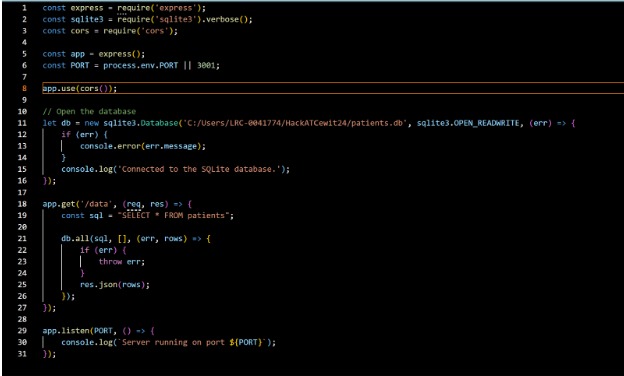Click line number 1 in the gutter
The height and width of the screenshot is (376, 624).
pos(24,8)
